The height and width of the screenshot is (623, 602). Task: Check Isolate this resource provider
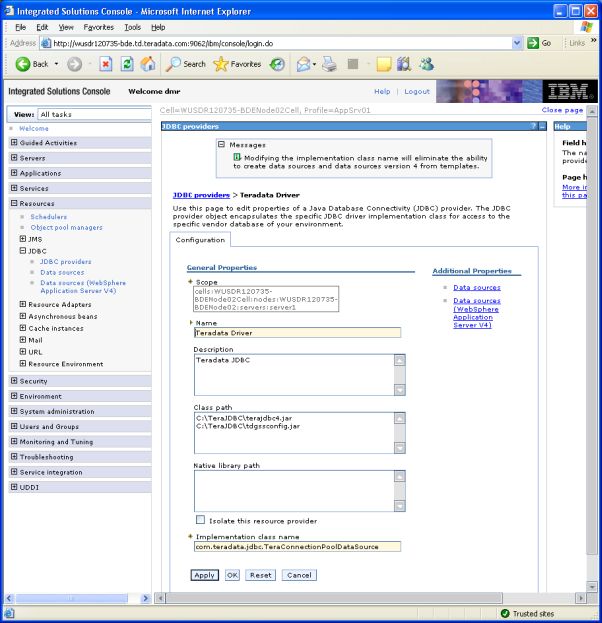pos(200,520)
